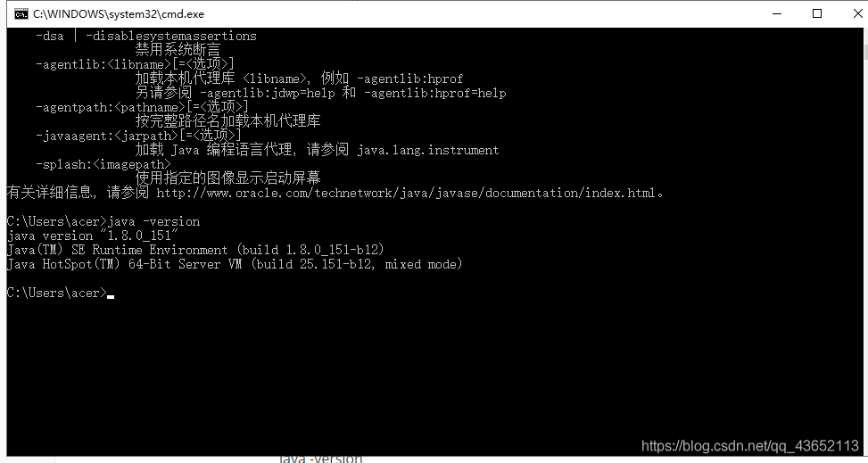
Task: Click the typed 'java -version' command
Action: coord(154,221)
